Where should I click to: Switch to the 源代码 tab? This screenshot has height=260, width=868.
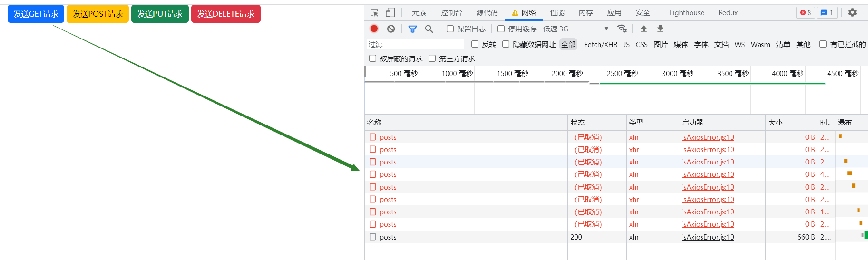click(487, 13)
